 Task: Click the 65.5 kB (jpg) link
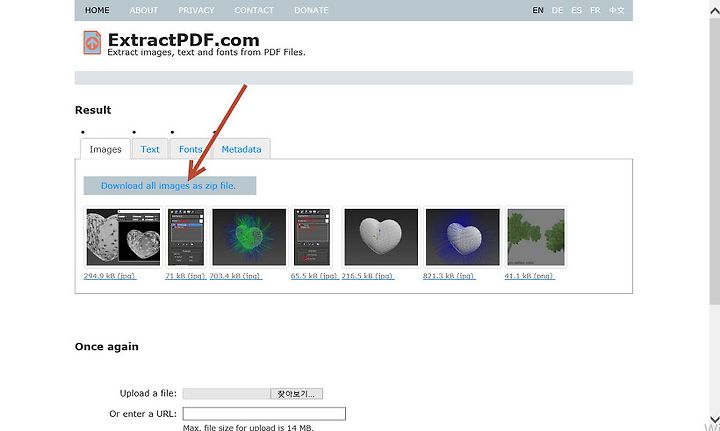pos(315,276)
